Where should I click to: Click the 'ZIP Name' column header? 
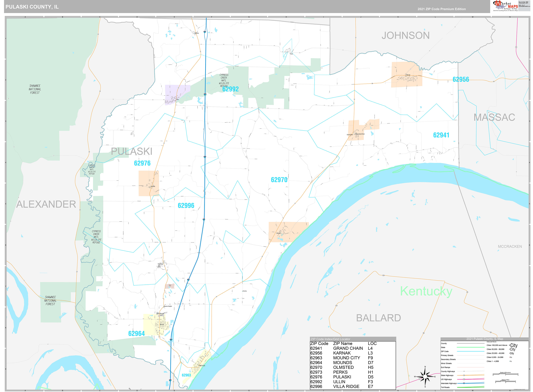pos(343,344)
